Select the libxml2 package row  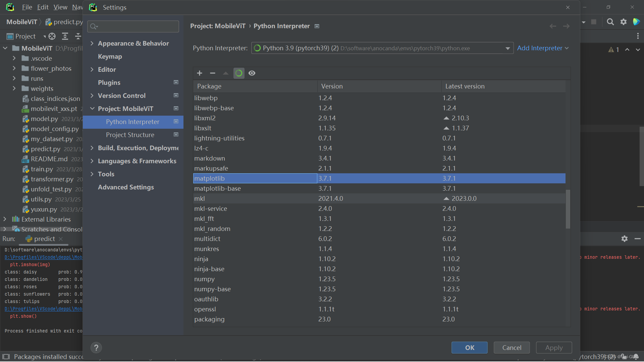(x=379, y=118)
